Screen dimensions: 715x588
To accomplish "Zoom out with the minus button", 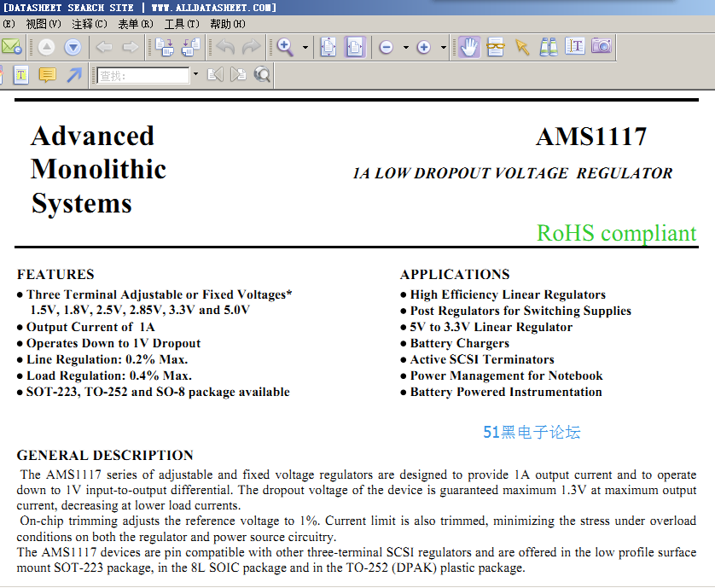I will pos(387,47).
